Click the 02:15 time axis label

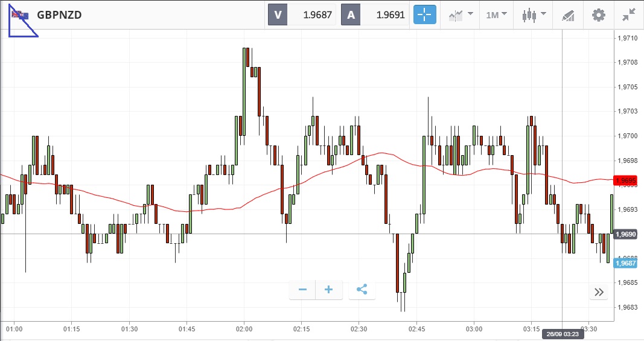click(x=301, y=330)
